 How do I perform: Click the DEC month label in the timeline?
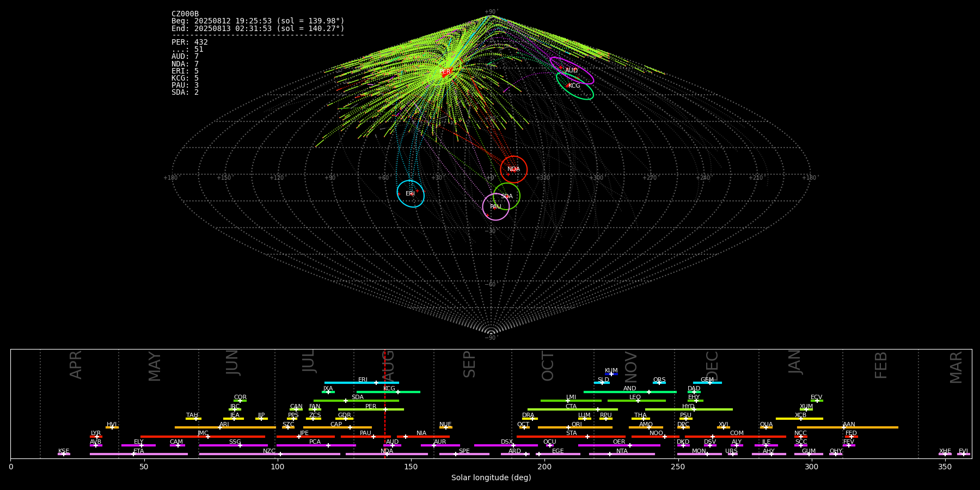tap(712, 366)
